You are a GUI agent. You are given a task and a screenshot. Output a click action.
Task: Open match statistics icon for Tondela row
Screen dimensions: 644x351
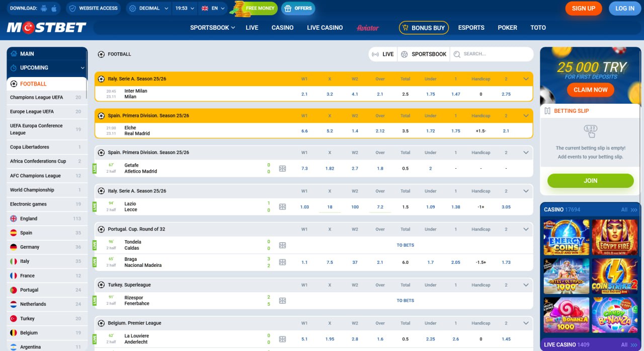click(282, 245)
